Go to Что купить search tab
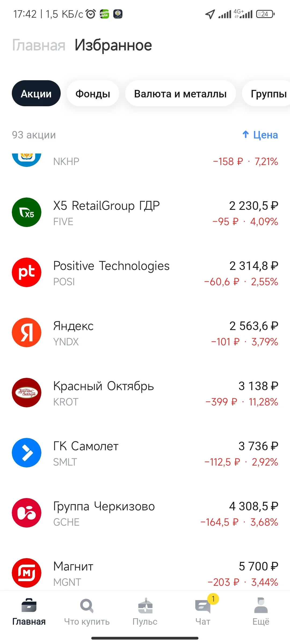 tap(87, 610)
